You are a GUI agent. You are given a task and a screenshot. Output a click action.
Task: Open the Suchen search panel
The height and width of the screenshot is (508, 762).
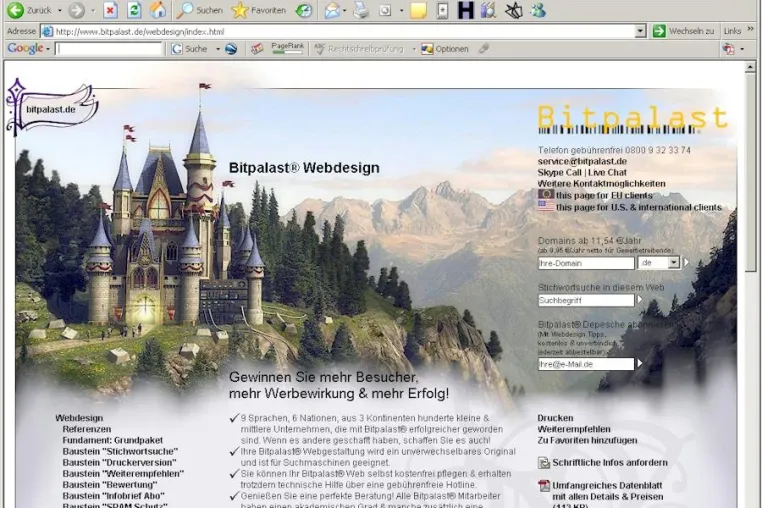point(199,10)
